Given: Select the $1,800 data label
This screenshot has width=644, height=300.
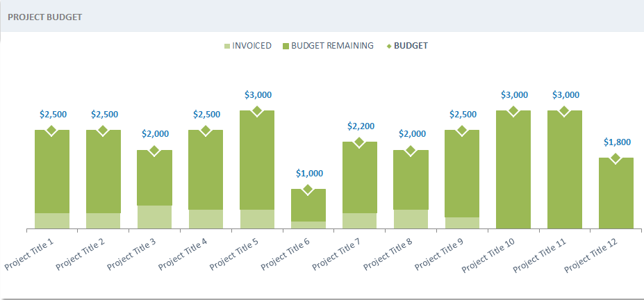Looking at the screenshot, I should (x=617, y=142).
